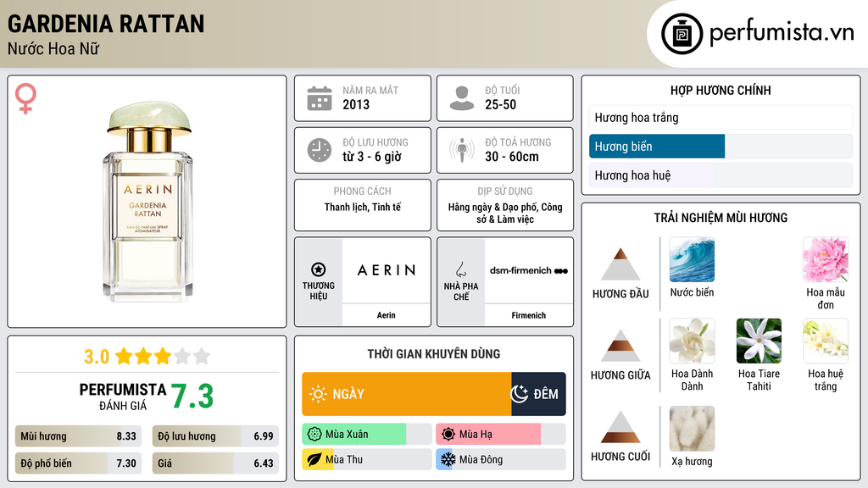This screenshot has height=488, width=868.
Task: Click the age range value 25-50
Action: [500, 104]
